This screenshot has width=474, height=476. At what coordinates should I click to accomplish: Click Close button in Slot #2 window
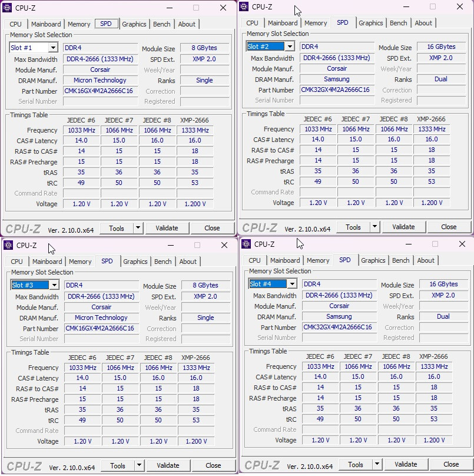(x=449, y=227)
